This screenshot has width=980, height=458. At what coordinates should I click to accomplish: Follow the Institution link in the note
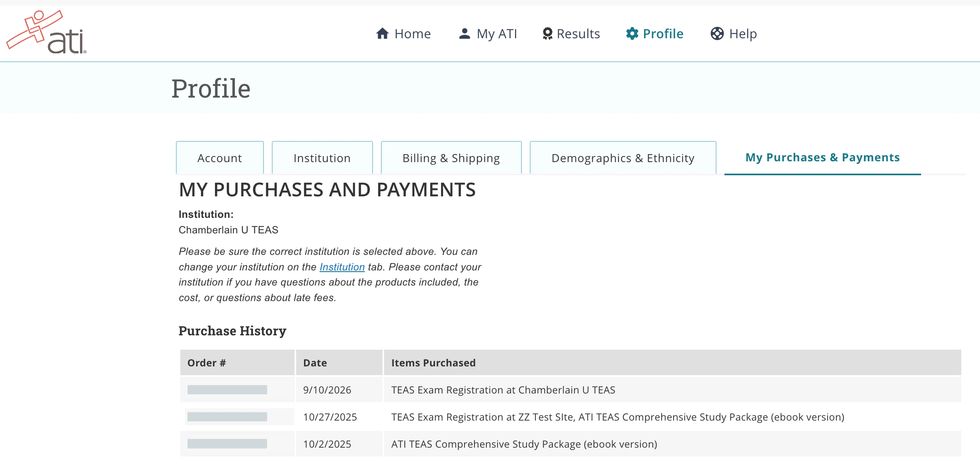point(342,267)
